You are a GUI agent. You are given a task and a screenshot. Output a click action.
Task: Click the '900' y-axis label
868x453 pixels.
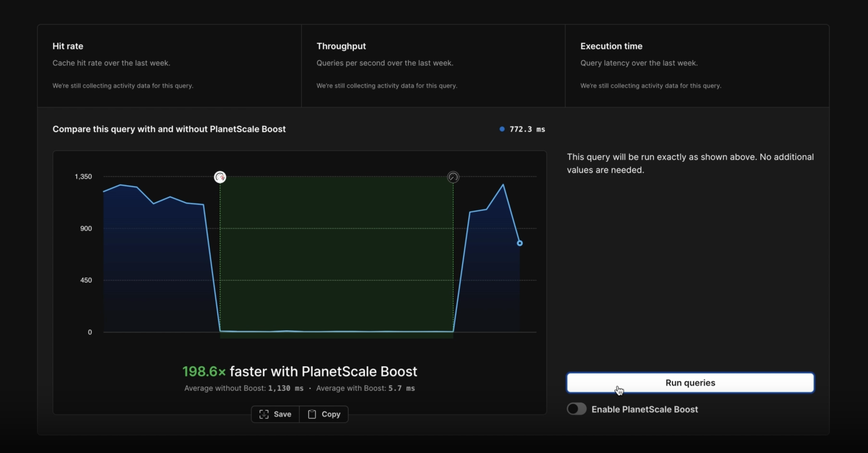click(x=86, y=228)
